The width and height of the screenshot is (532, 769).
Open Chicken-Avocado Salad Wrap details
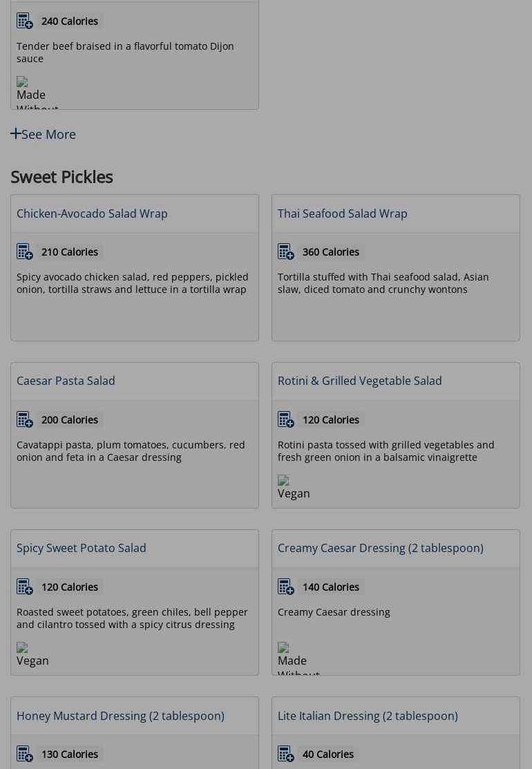click(92, 213)
